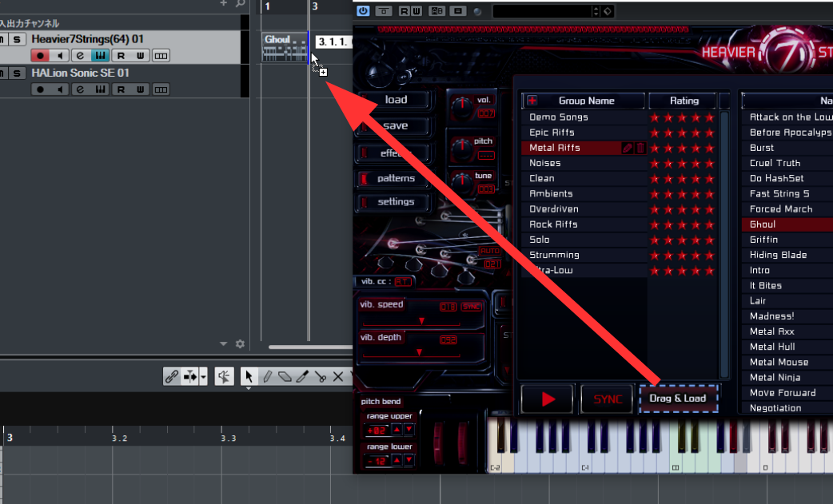Click plugin window read automation R button

pos(405,10)
